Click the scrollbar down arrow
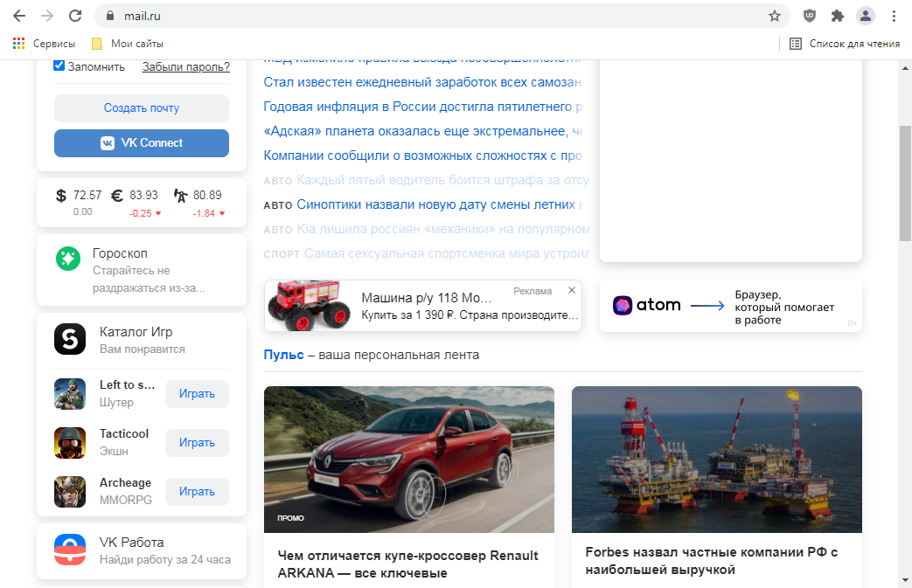 [905, 580]
